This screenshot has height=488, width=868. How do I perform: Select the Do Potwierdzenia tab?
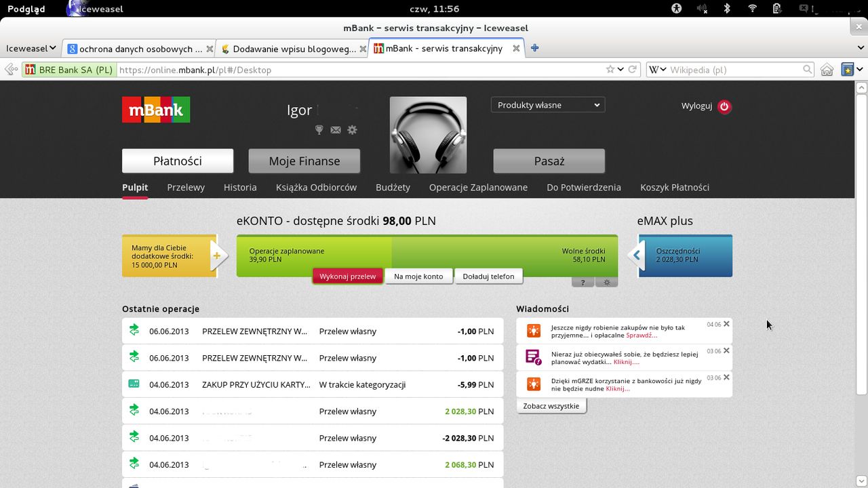(x=584, y=187)
